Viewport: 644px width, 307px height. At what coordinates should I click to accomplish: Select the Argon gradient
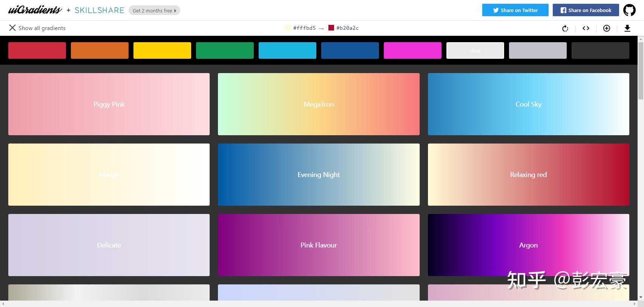(529, 245)
